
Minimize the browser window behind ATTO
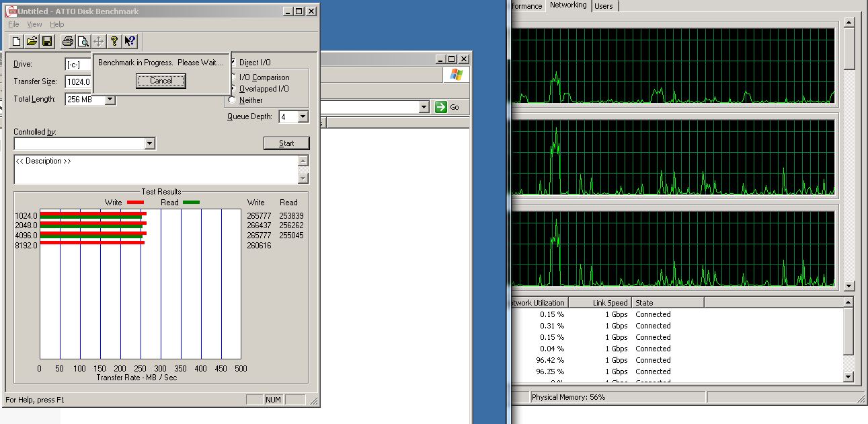click(440, 59)
